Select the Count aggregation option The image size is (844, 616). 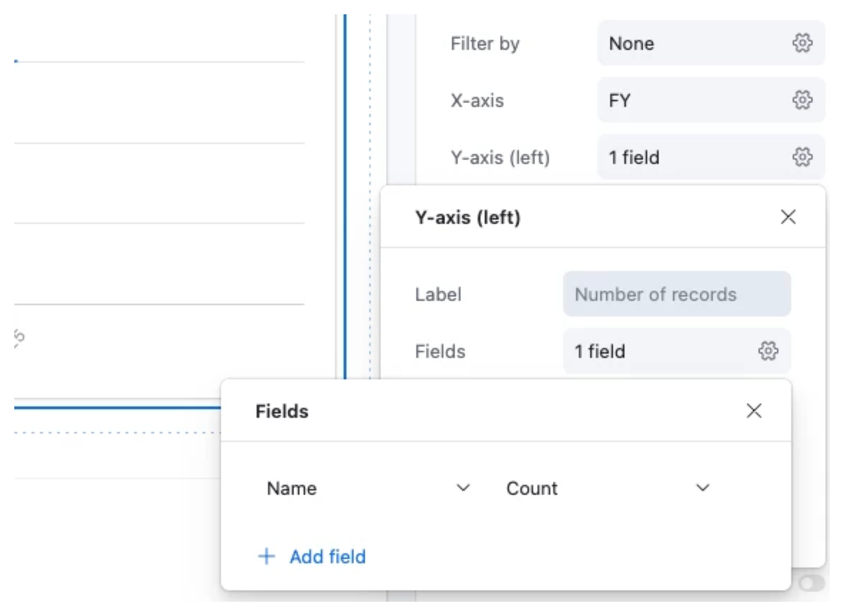(532, 488)
